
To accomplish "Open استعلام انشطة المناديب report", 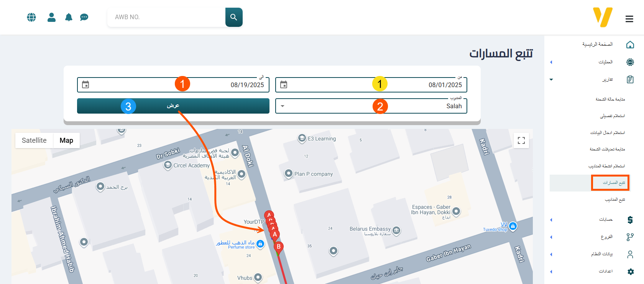I will (x=607, y=166).
